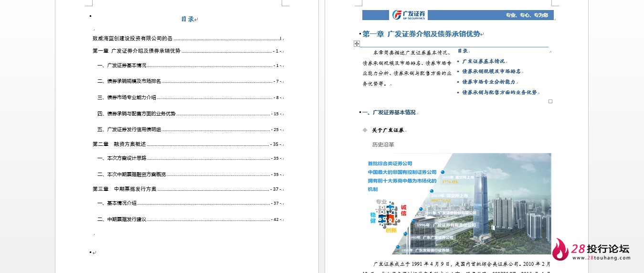644x273 pixels.
Task: Go to TOC entry 一、基本情况介绍
Action: pyautogui.click(x=190, y=203)
